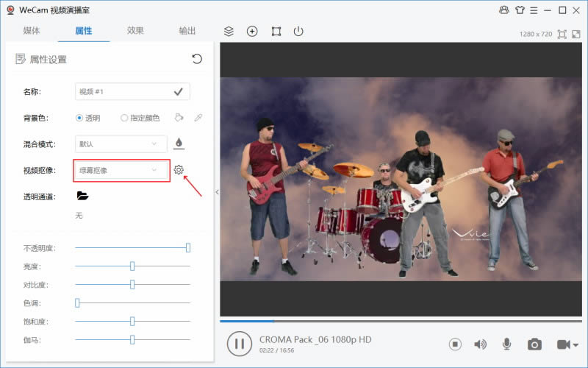Switch to the 媒体 tab
Viewport: 588px width, 368px height.
click(x=32, y=31)
